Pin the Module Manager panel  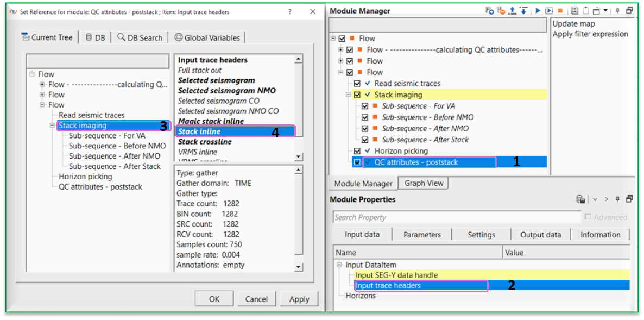point(617,10)
